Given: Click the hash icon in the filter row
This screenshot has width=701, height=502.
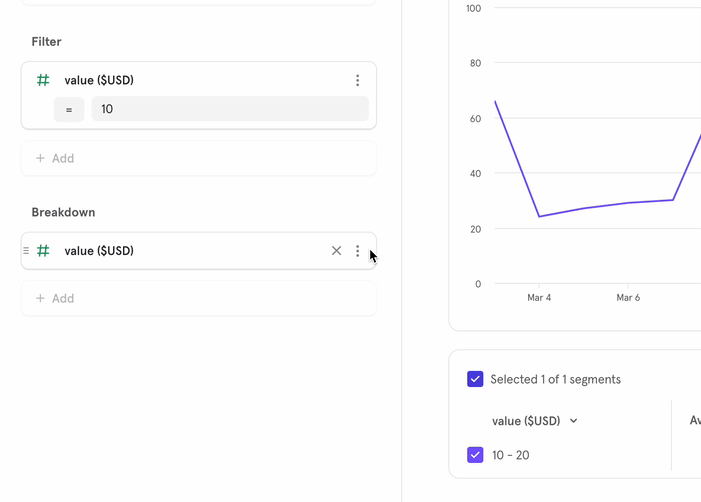Looking at the screenshot, I should pyautogui.click(x=43, y=80).
